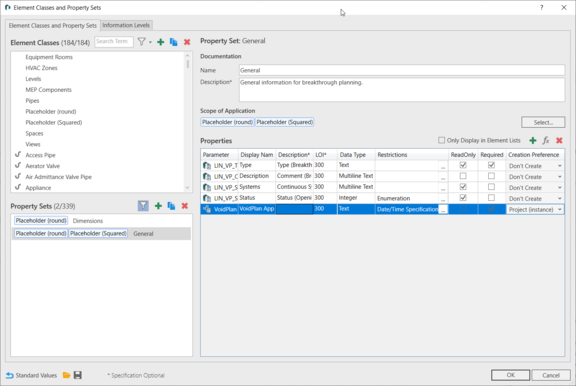Click the checkmark icon beside Appliance
Viewport: 576px width, 386px height.
[18, 187]
